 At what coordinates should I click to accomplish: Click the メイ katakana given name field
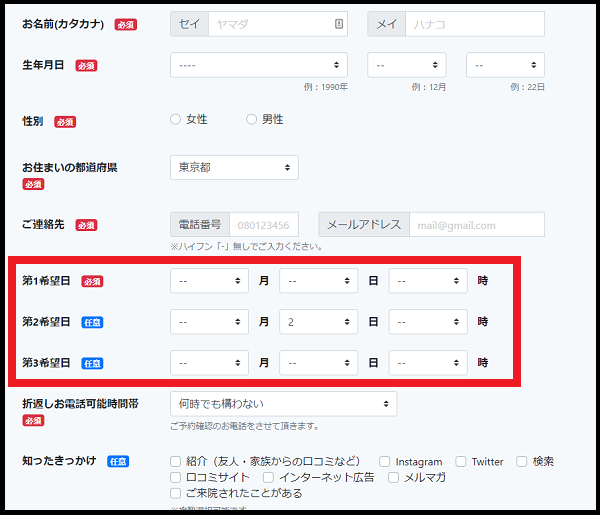[x=474, y=24]
